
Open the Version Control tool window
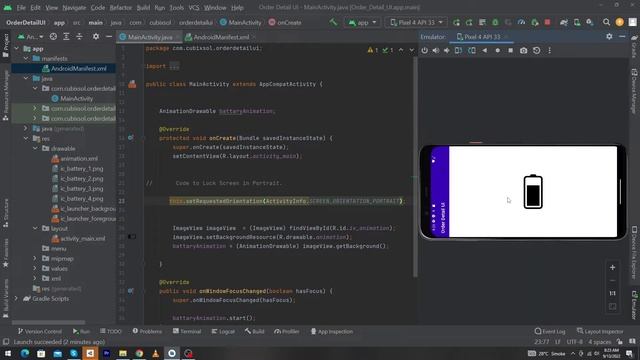(x=40, y=331)
